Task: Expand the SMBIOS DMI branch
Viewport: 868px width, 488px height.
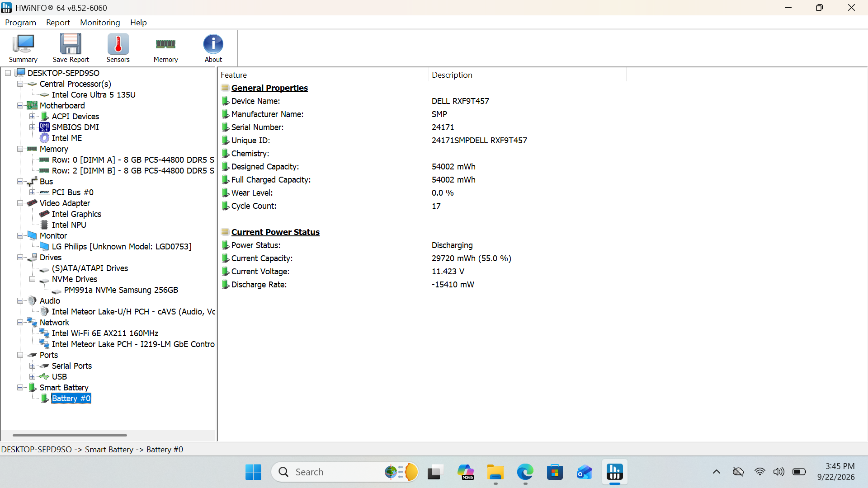Action: [32, 127]
